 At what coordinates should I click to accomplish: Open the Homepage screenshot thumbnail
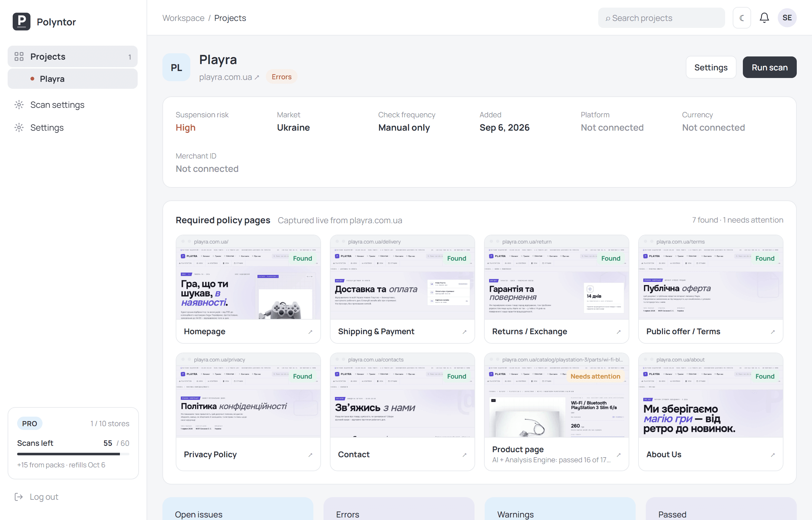click(x=248, y=284)
